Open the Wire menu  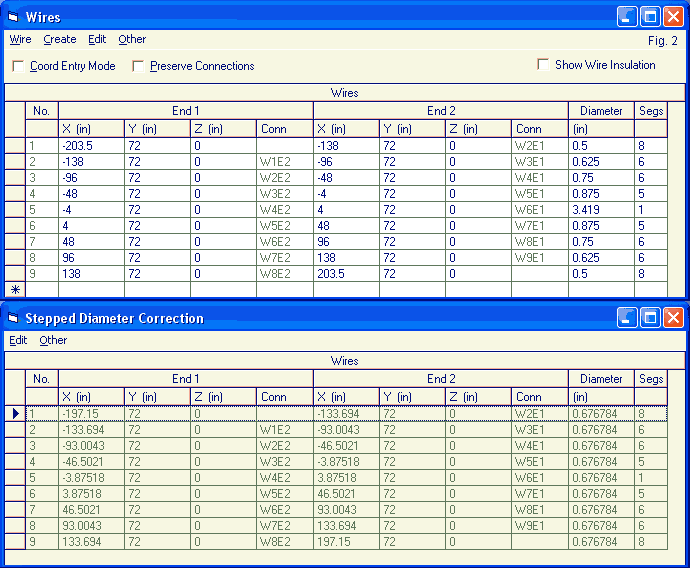coord(20,40)
